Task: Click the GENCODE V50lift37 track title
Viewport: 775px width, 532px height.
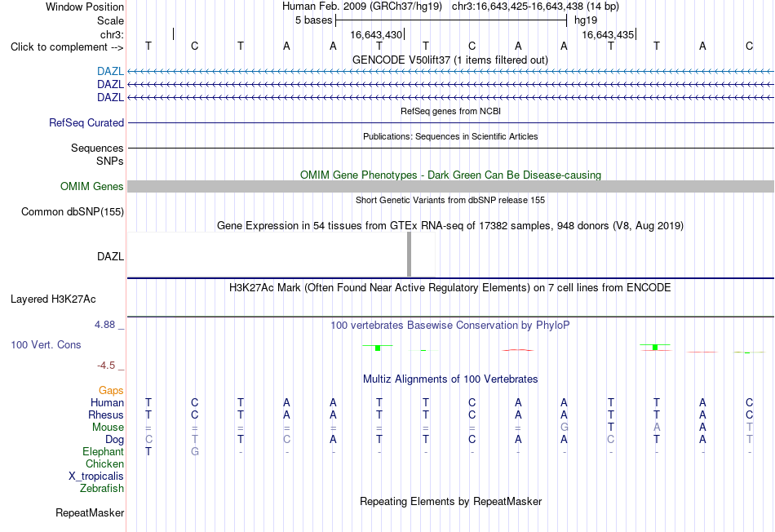Action: (450, 60)
